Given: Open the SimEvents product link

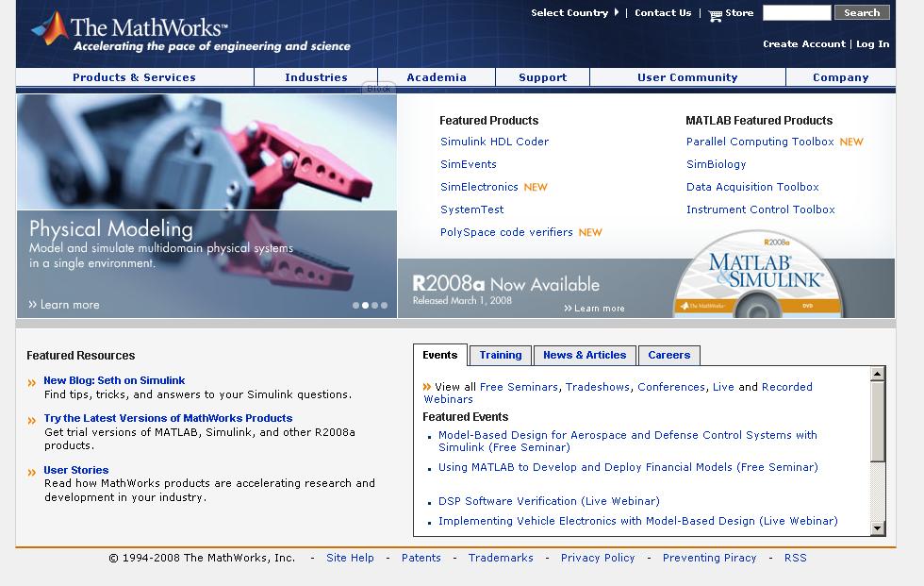Looking at the screenshot, I should click(469, 164).
